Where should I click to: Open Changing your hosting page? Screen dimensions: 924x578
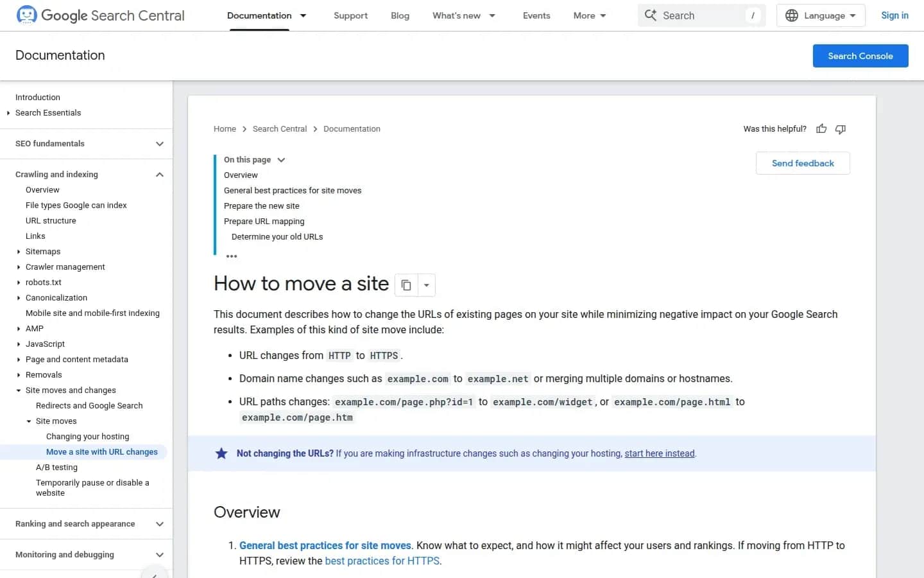pyautogui.click(x=87, y=437)
